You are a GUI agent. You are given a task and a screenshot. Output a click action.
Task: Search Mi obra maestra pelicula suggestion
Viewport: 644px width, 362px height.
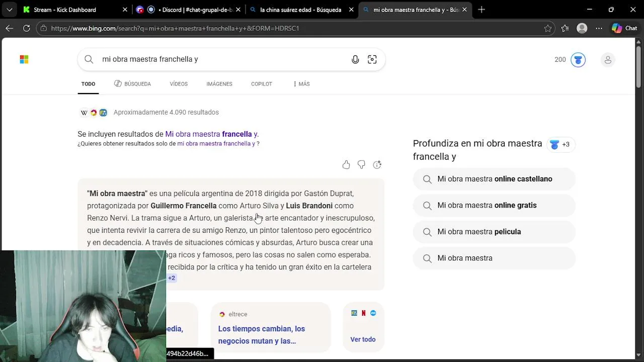tap(494, 232)
